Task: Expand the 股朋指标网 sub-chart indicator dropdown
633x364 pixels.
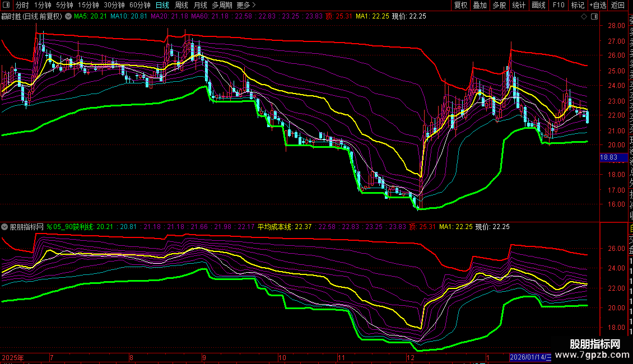Action: click(5, 227)
